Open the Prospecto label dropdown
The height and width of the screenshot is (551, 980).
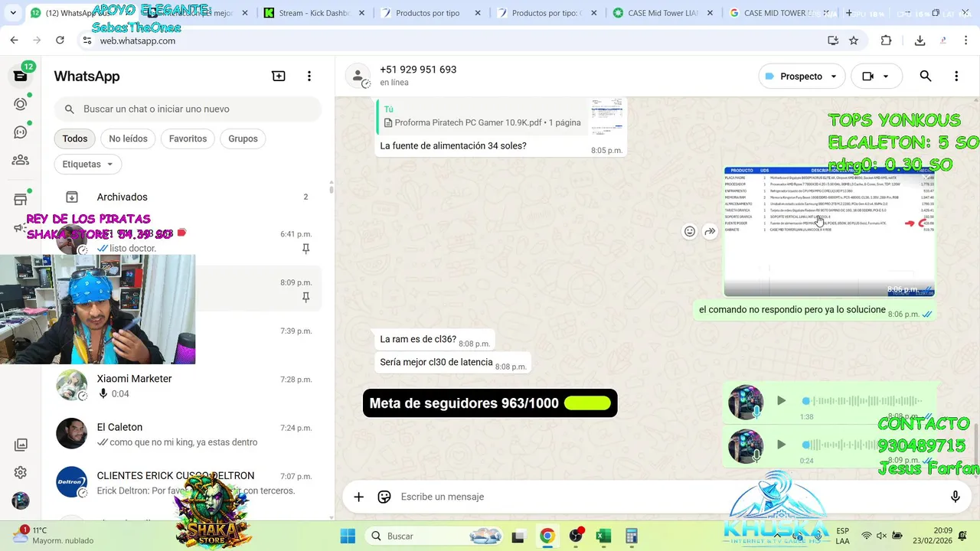802,76
